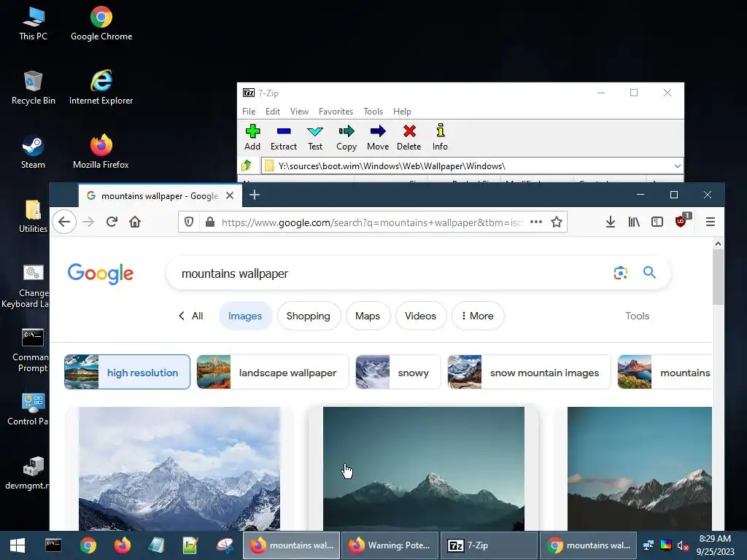This screenshot has height=560, width=747.
Task: Expand the 7-Zip address path dropdown
Action: [677, 166]
